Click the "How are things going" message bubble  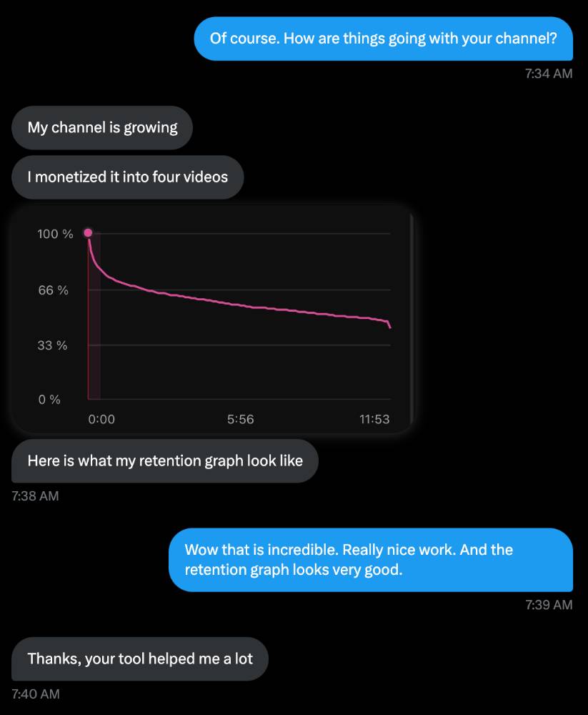point(383,38)
